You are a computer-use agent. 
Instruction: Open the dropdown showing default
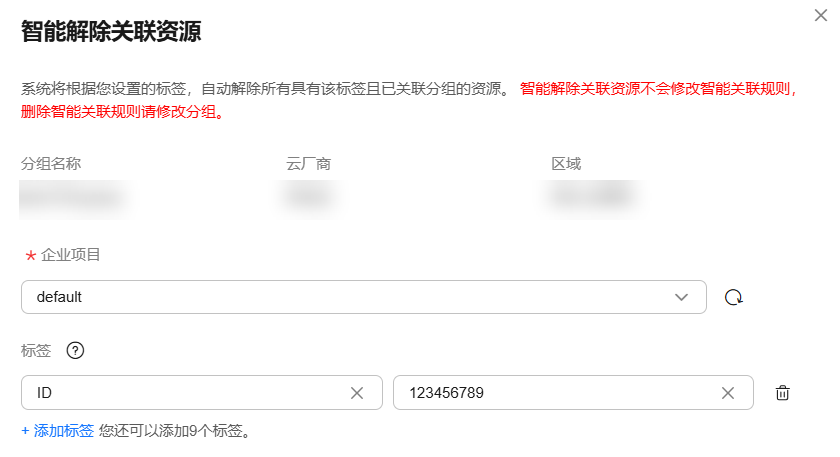(350, 297)
